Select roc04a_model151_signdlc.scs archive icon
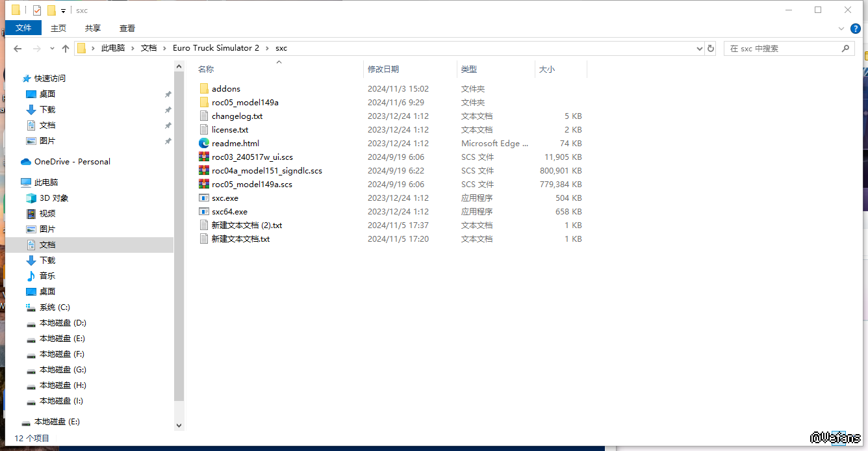This screenshot has height=451, width=868. point(204,170)
